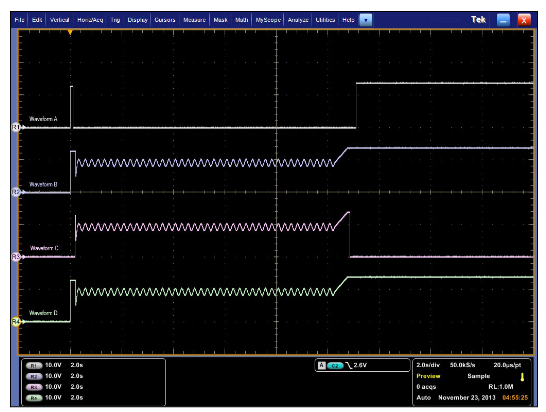Image resolution: width=546 pixels, height=412 pixels.
Task: Click the Tek logo
Action: coord(478,20)
